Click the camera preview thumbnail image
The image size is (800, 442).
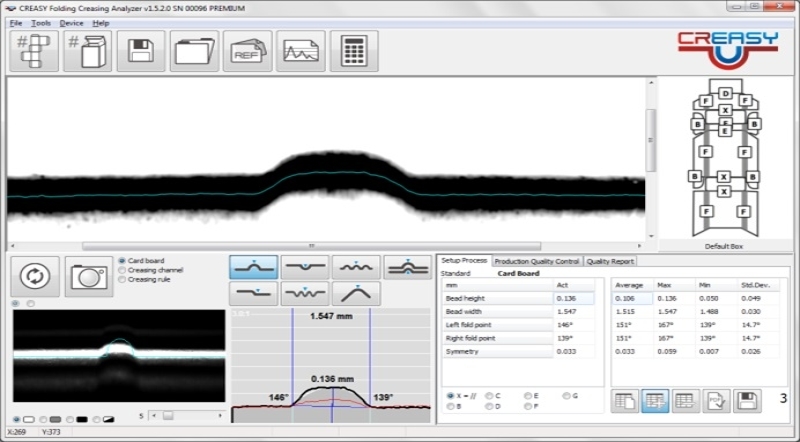click(119, 355)
